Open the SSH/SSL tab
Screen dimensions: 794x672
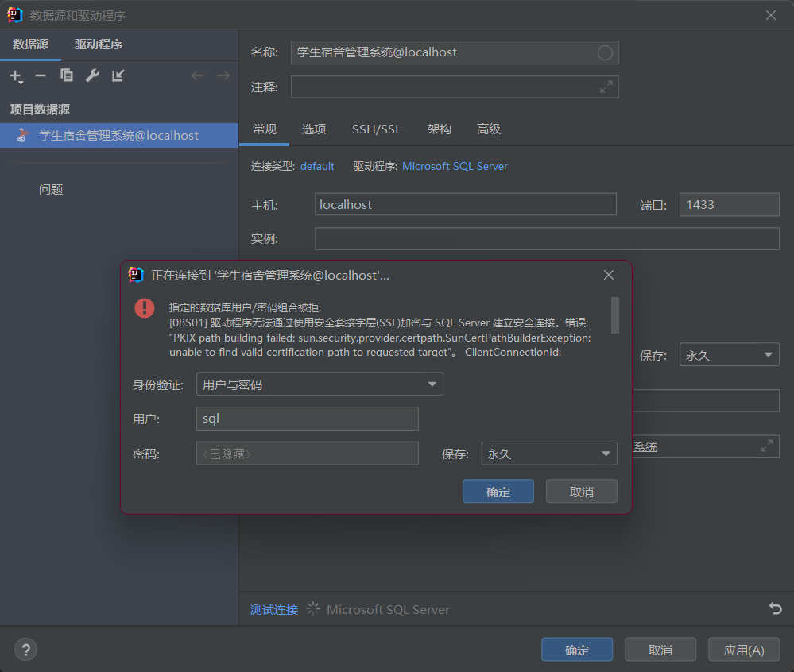coord(376,129)
